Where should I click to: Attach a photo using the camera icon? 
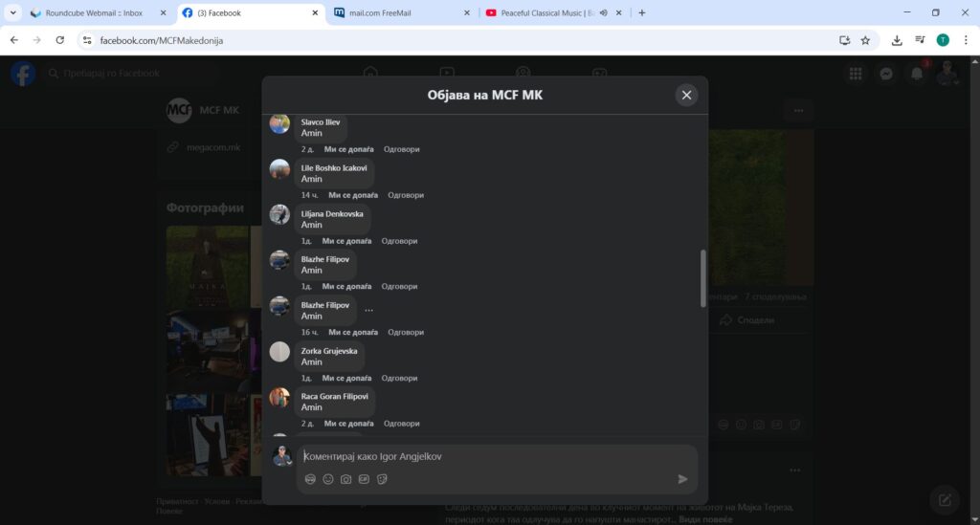[345, 479]
